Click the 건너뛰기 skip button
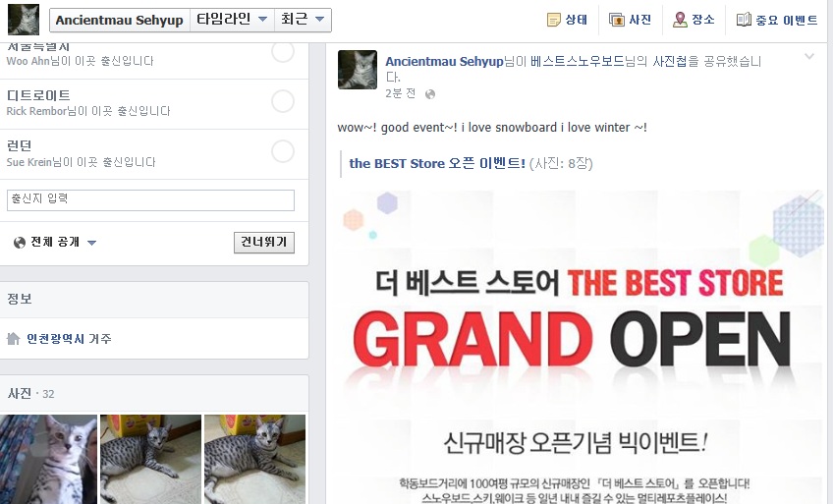833x504 pixels. [264, 242]
